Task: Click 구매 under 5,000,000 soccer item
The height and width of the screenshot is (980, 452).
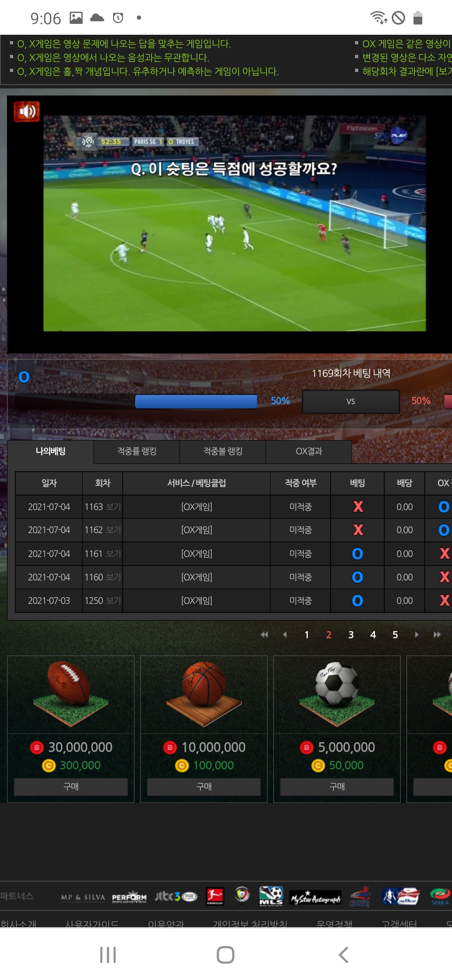Action: [x=337, y=787]
